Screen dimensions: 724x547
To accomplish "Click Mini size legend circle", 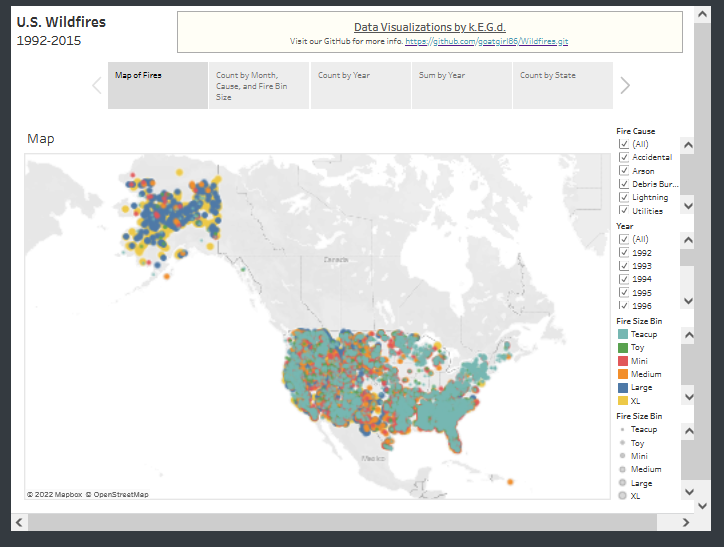I will coord(622,456).
